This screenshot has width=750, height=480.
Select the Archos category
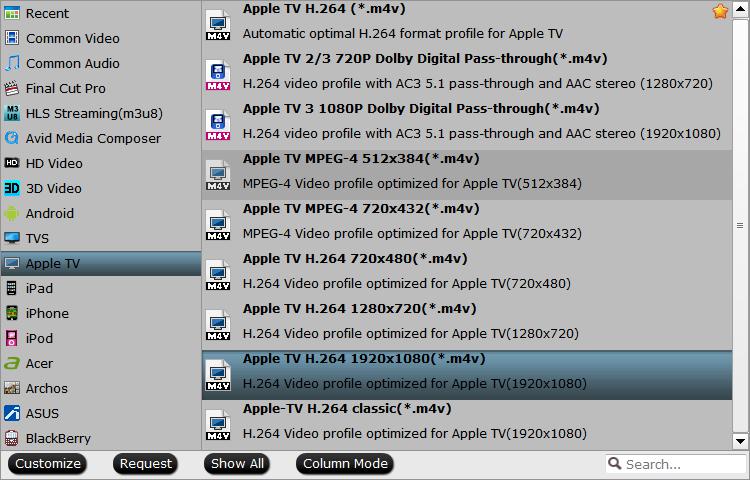(x=101, y=388)
